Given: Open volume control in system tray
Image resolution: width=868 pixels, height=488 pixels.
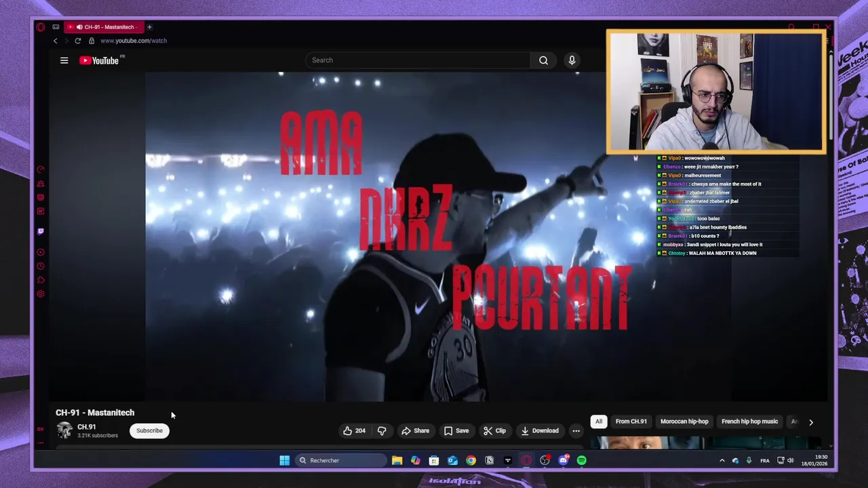Looking at the screenshot, I should [790, 461].
